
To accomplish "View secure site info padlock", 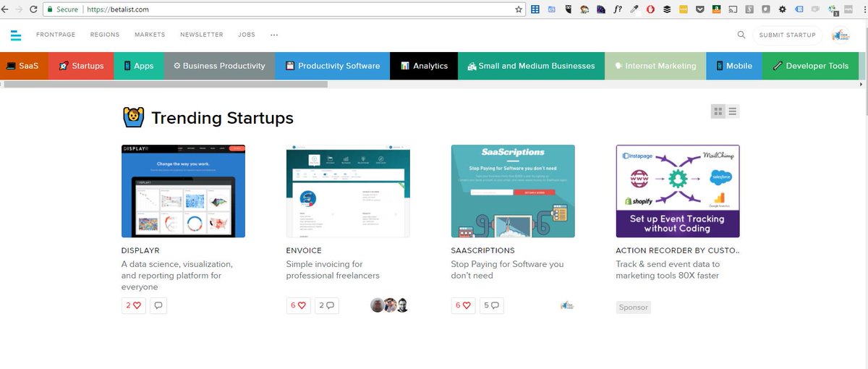I will click(x=51, y=9).
